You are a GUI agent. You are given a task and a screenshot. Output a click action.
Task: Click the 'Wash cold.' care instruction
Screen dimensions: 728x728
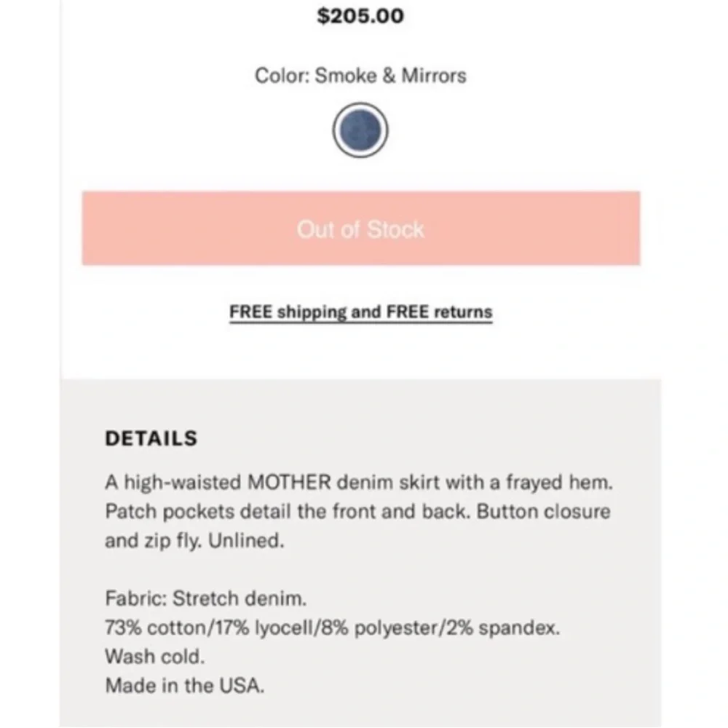[155, 657]
